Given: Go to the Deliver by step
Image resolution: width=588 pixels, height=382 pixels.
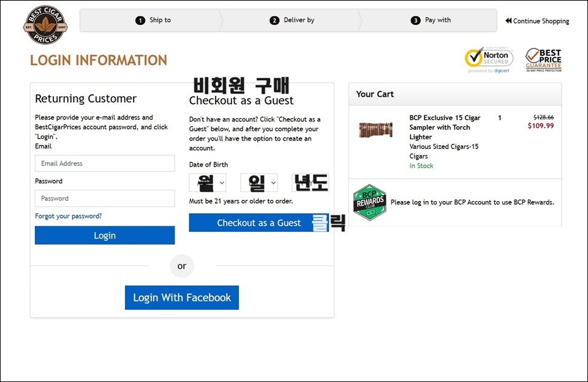Looking at the screenshot, I should pyautogui.click(x=292, y=20).
